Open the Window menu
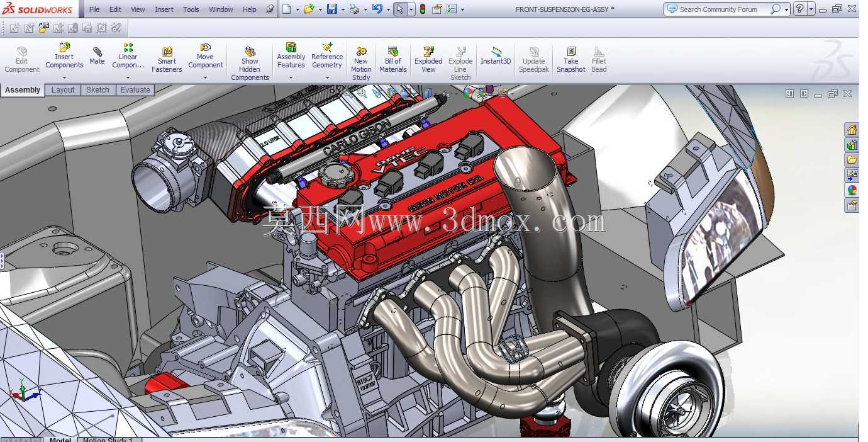The width and height of the screenshot is (868, 442). point(221,9)
